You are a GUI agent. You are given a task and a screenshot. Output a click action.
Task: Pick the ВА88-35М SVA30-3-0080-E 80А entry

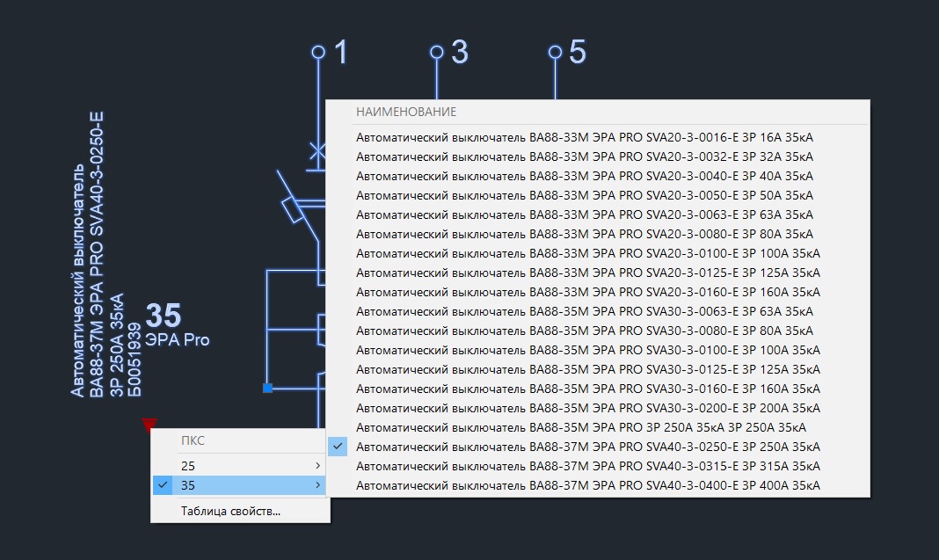[598, 331]
